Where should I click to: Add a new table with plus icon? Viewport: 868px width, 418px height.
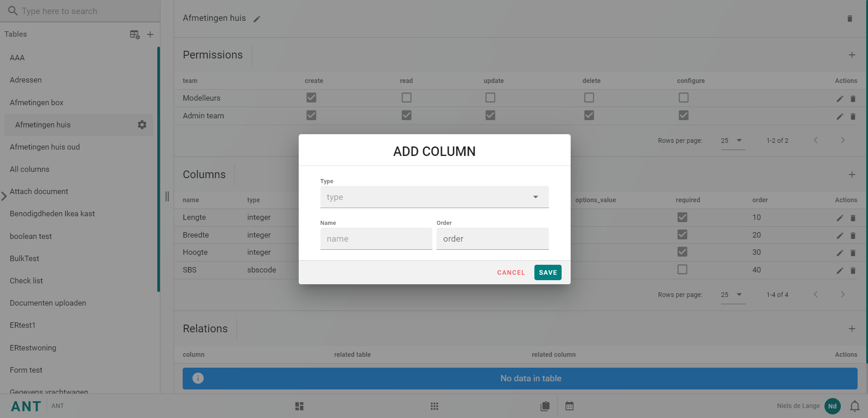point(150,34)
